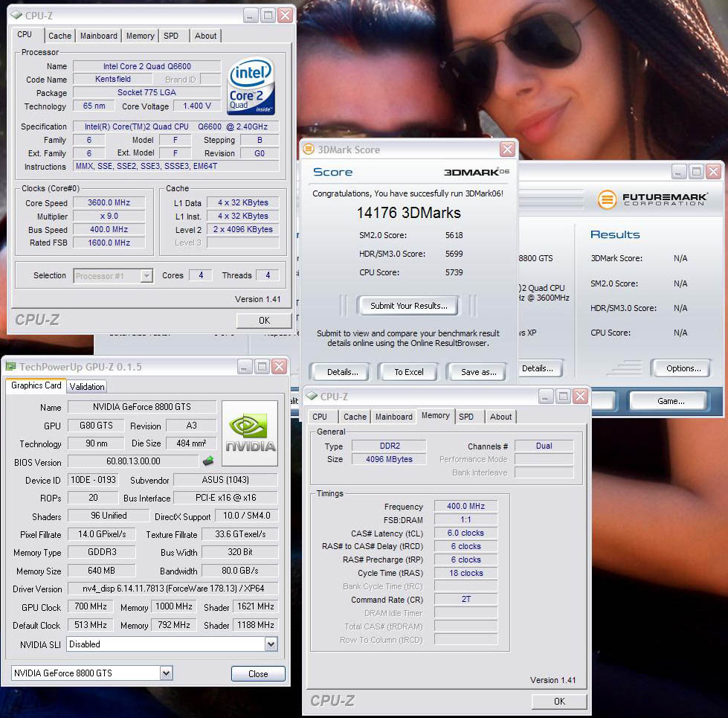Open SPD tab in memory CPU-Z window
The width and height of the screenshot is (728, 718).
point(466,417)
